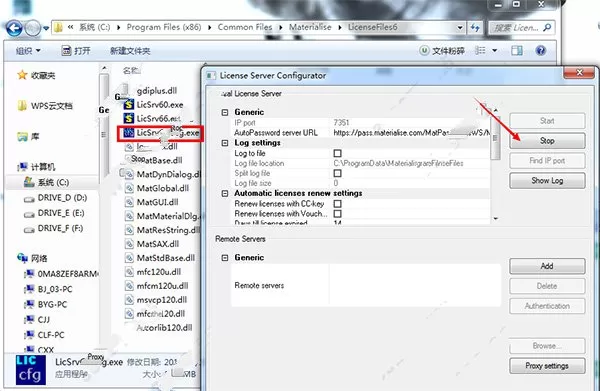
Task: Select 收藏夹 in navigation pane
Action: click(36, 75)
